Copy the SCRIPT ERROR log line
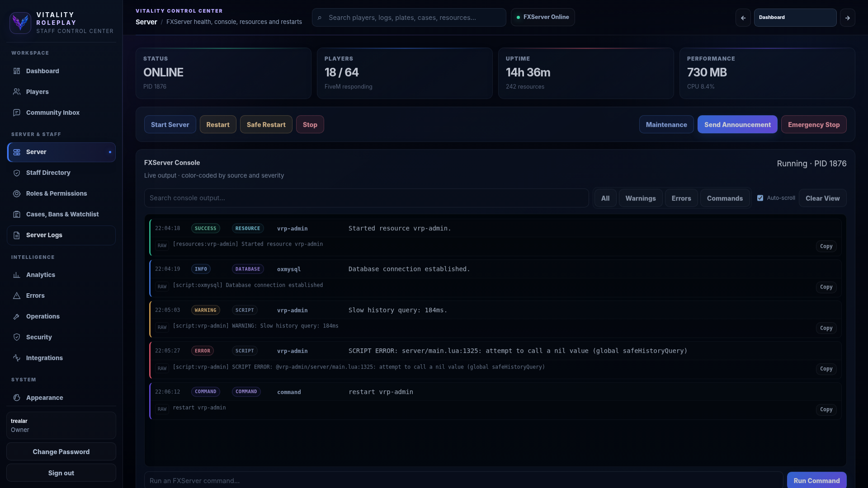The height and width of the screenshot is (488, 868). click(x=826, y=369)
